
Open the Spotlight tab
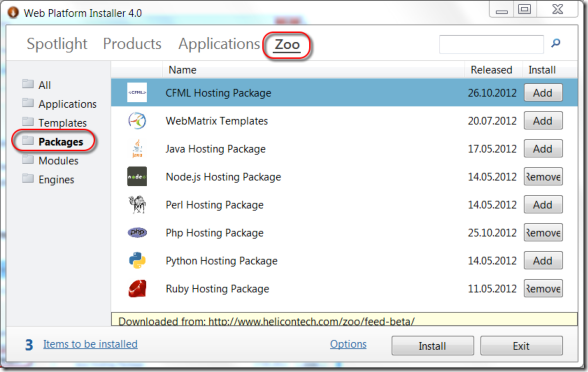pyautogui.click(x=57, y=44)
